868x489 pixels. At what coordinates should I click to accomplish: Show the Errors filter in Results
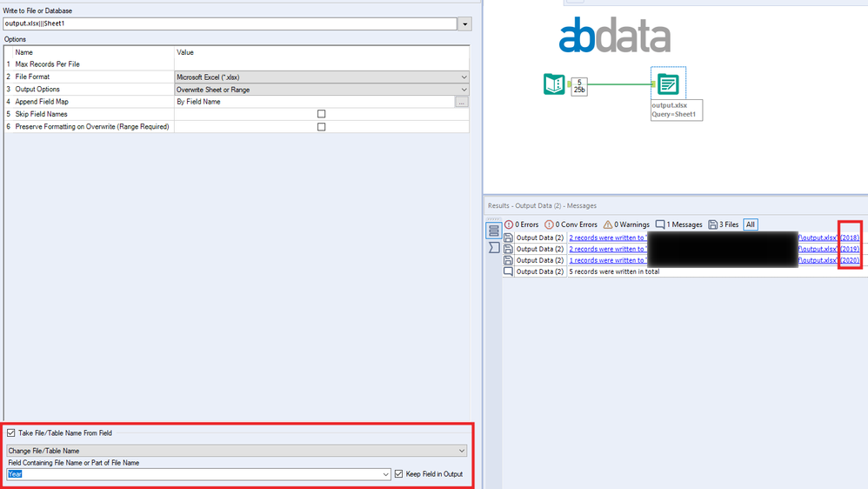click(522, 224)
